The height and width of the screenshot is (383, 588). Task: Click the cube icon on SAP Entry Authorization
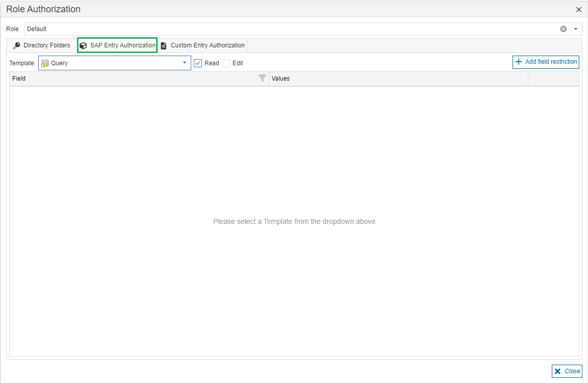(x=83, y=45)
